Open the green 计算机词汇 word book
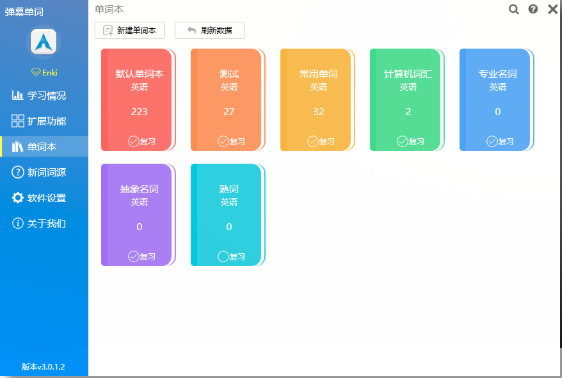562x378 pixels. (x=407, y=100)
